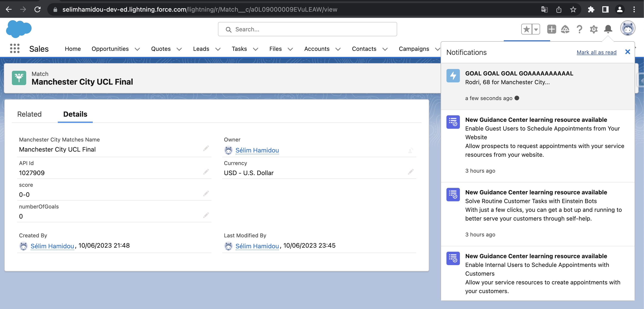Viewport: 644px width, 309px height.
Task: Click the browser address bar URL
Action: coord(200,9)
